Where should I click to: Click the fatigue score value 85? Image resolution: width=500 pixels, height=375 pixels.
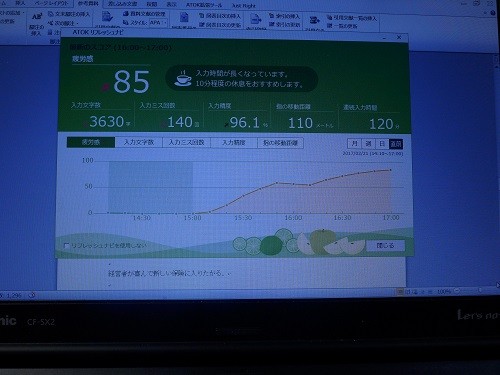131,82
